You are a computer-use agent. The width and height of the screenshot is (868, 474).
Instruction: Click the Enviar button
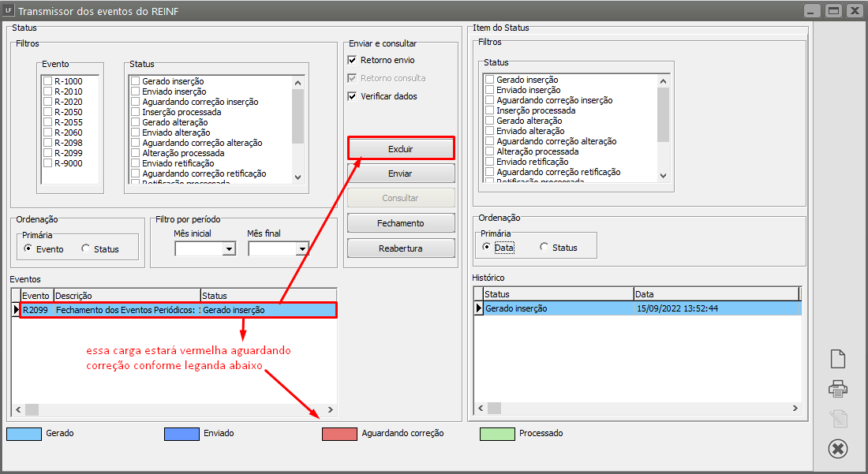click(x=401, y=174)
